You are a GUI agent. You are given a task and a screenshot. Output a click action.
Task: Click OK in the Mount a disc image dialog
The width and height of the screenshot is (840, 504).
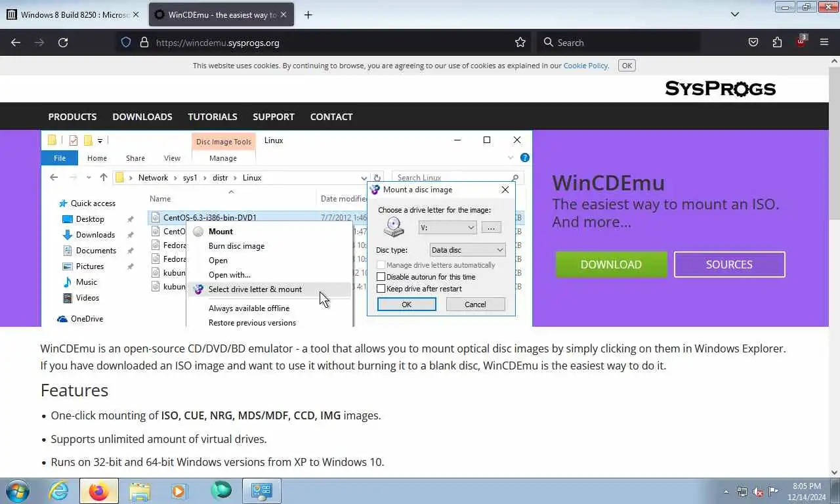pyautogui.click(x=406, y=304)
